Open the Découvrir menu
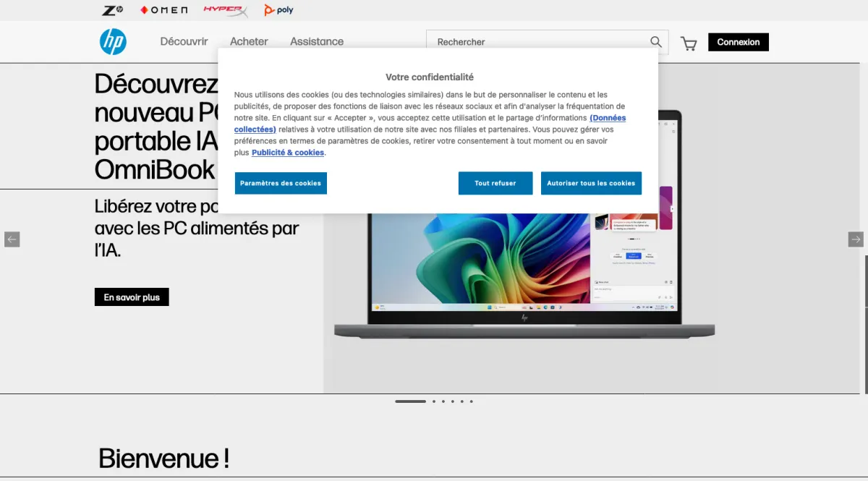 tap(184, 42)
